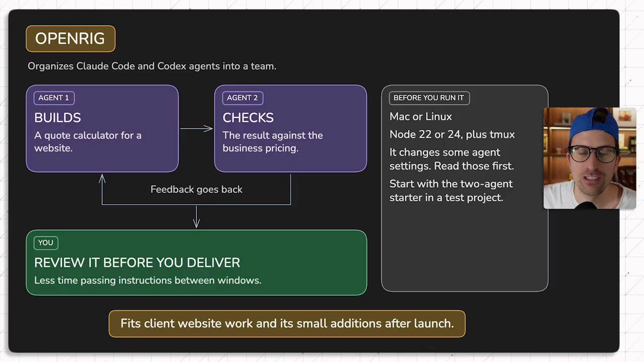
Task: Select the BUILDS heading
Action: pos(57,118)
